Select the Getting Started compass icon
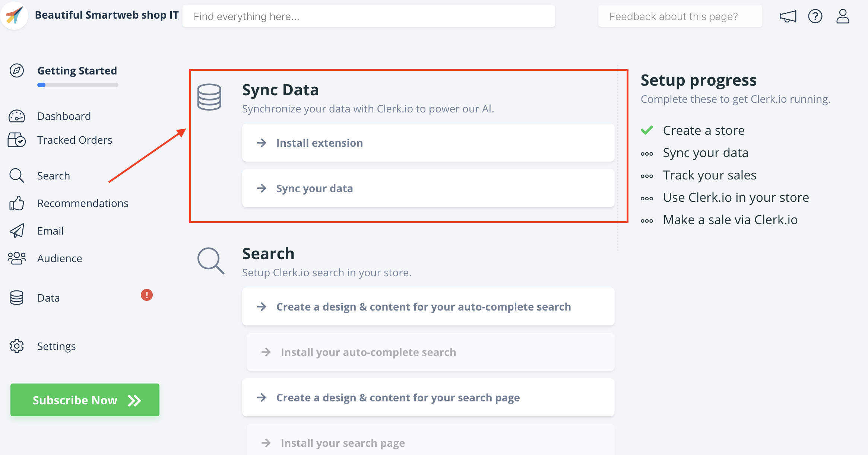 [16, 70]
